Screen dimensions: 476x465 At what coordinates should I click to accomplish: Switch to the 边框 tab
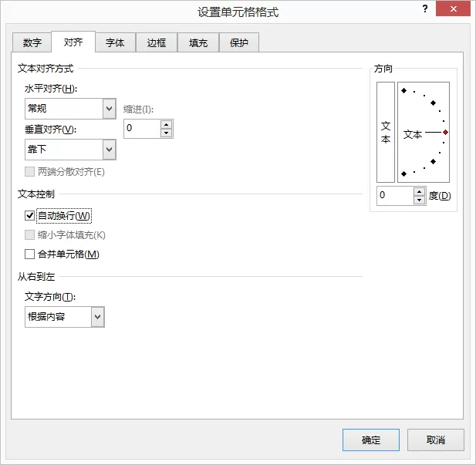157,42
